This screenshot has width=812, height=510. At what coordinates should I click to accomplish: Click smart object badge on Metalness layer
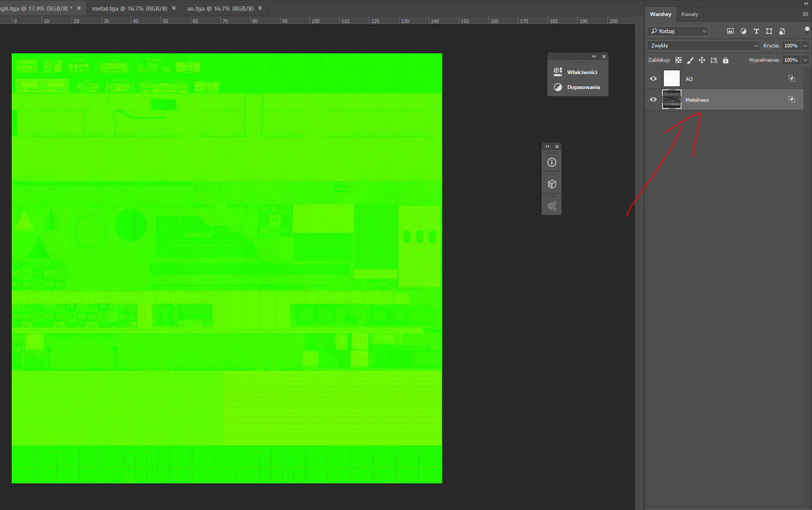[792, 99]
